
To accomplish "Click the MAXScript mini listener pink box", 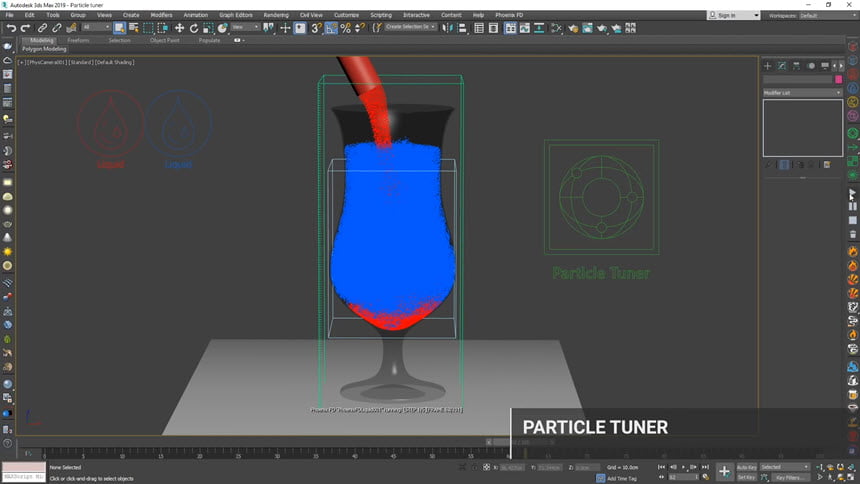I will click(24, 468).
